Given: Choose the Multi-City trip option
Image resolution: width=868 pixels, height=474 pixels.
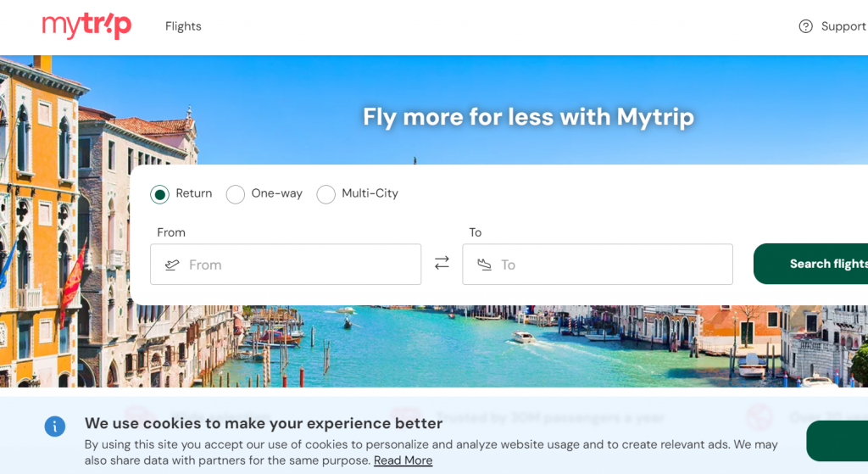Looking at the screenshot, I should (x=325, y=194).
